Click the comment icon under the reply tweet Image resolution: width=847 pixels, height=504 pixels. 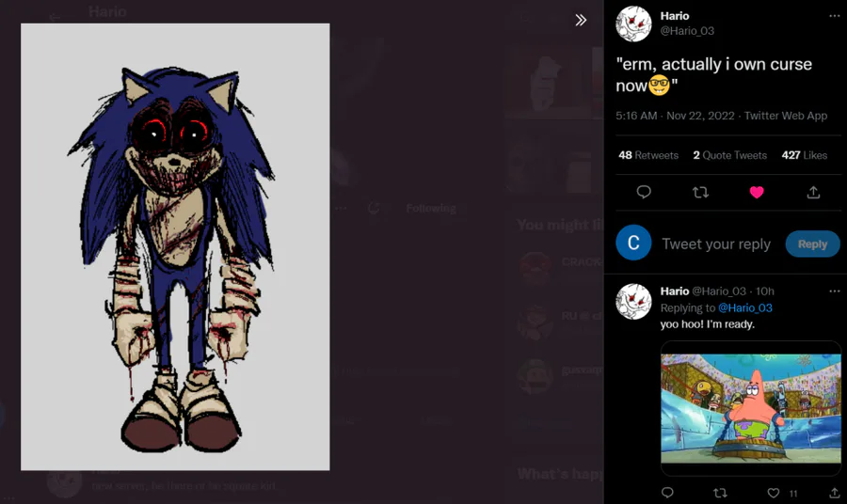pyautogui.click(x=667, y=493)
